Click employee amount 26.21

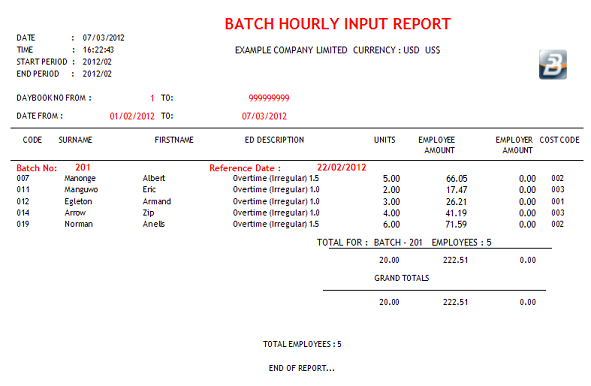tap(456, 202)
